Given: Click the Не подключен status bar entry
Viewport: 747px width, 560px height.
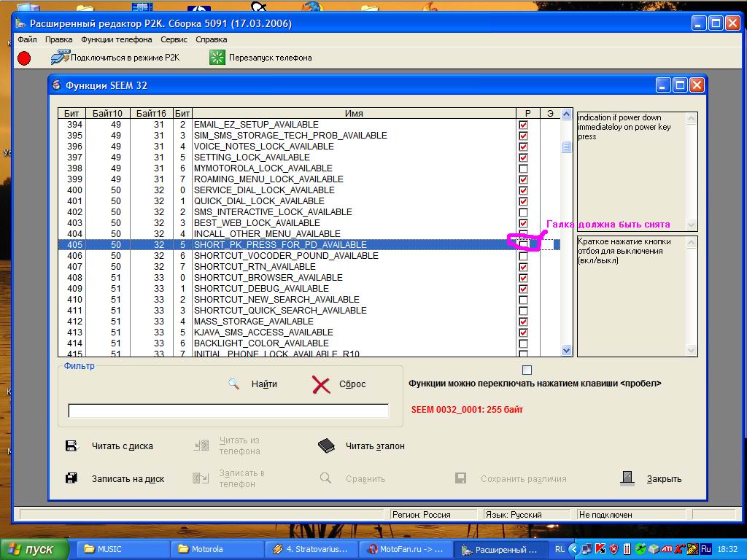Looking at the screenshot, I should [x=631, y=515].
